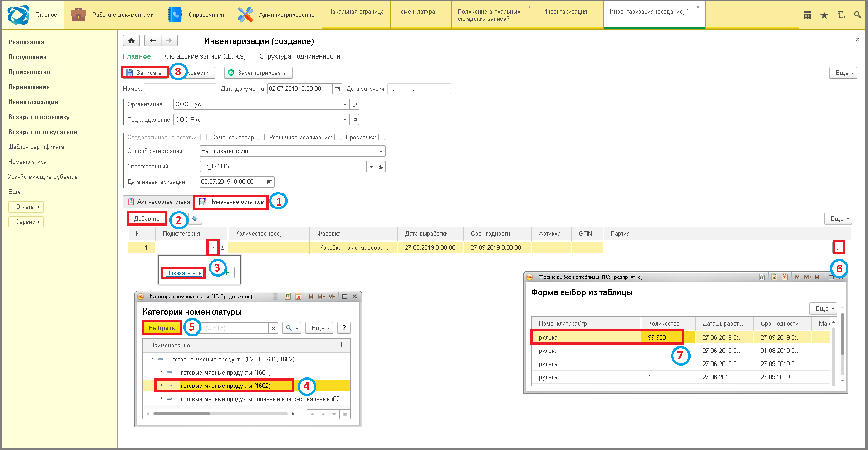Open the table's Еще menu

point(838,219)
